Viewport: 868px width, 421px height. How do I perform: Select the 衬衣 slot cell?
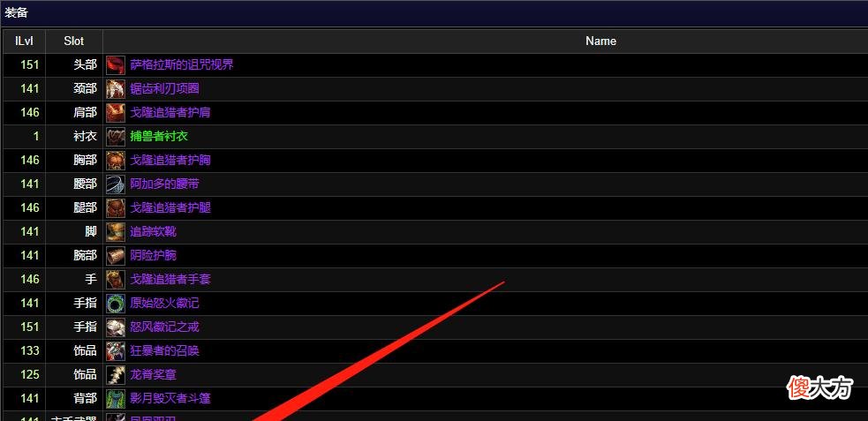(74, 136)
